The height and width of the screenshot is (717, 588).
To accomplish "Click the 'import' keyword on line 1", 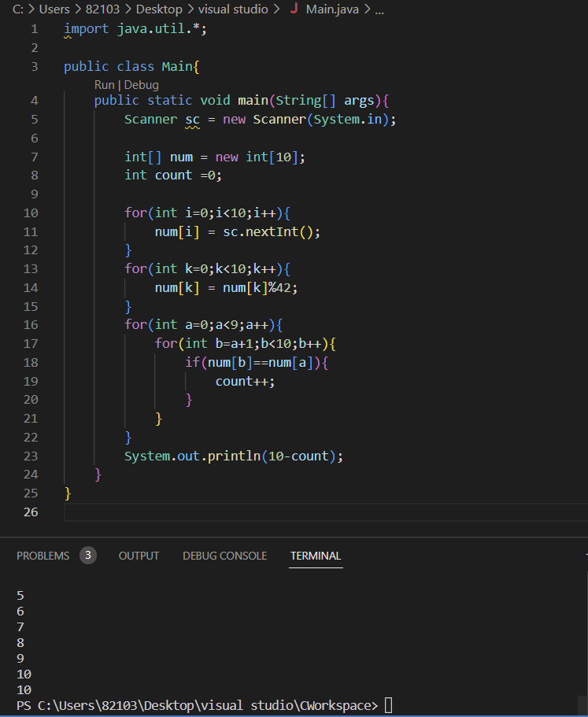I will point(87,29).
